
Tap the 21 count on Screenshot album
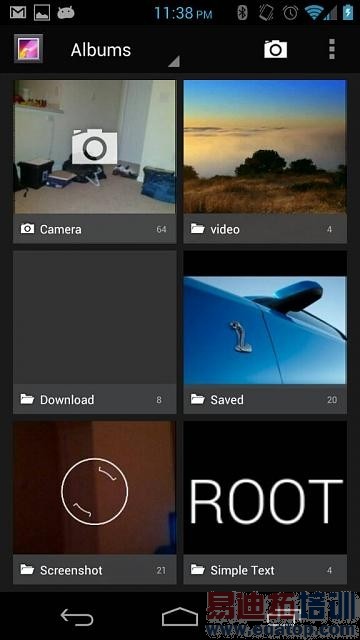161,570
